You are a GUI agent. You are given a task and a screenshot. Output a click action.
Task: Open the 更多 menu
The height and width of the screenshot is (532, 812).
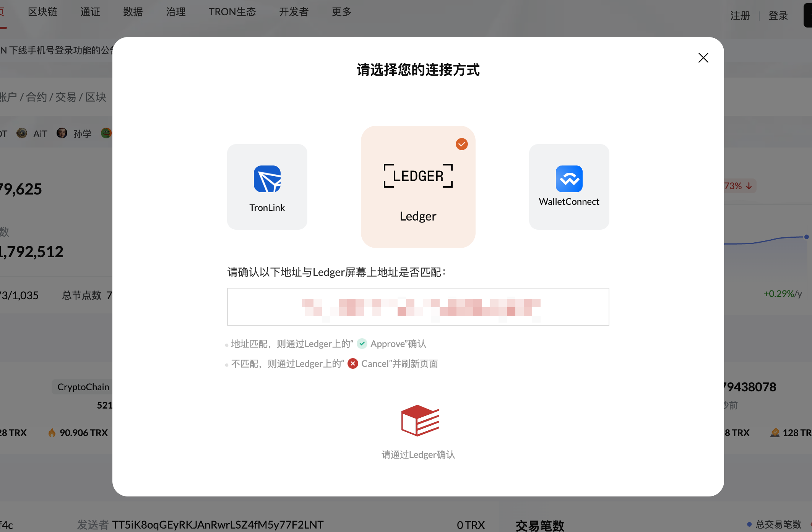pos(342,12)
